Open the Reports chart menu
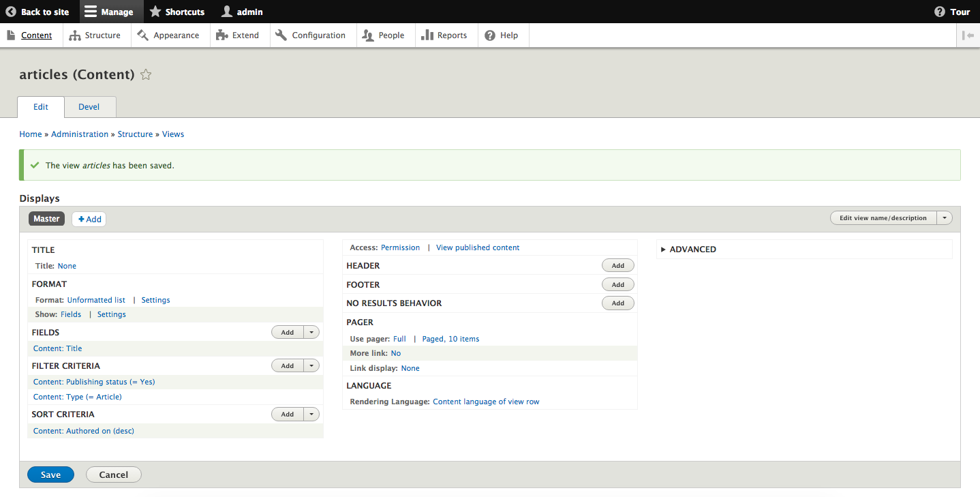Viewport: 980px width, 497px height. [444, 35]
